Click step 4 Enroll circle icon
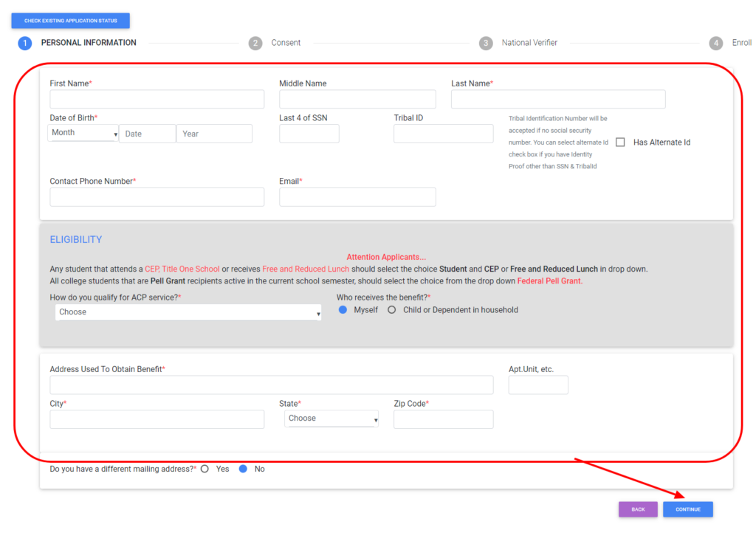The height and width of the screenshot is (547, 756). pyautogui.click(x=716, y=43)
